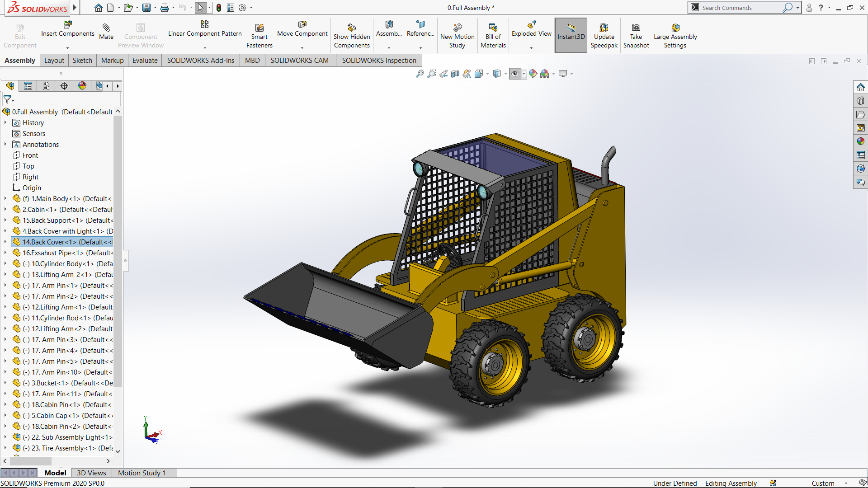
Task: Switch to the Sketch tab
Action: click(82, 61)
